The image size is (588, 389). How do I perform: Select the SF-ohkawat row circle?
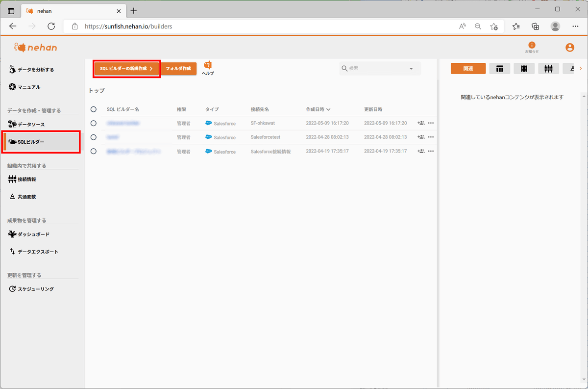(x=94, y=123)
